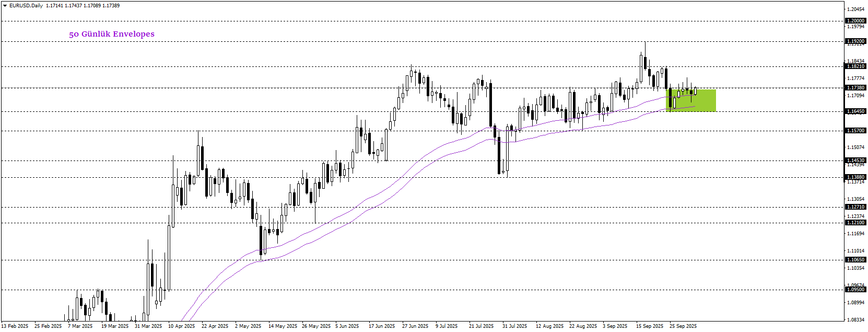Click the 1.13880 price level label
This screenshot has width=868, height=332.
pyautogui.click(x=855, y=177)
